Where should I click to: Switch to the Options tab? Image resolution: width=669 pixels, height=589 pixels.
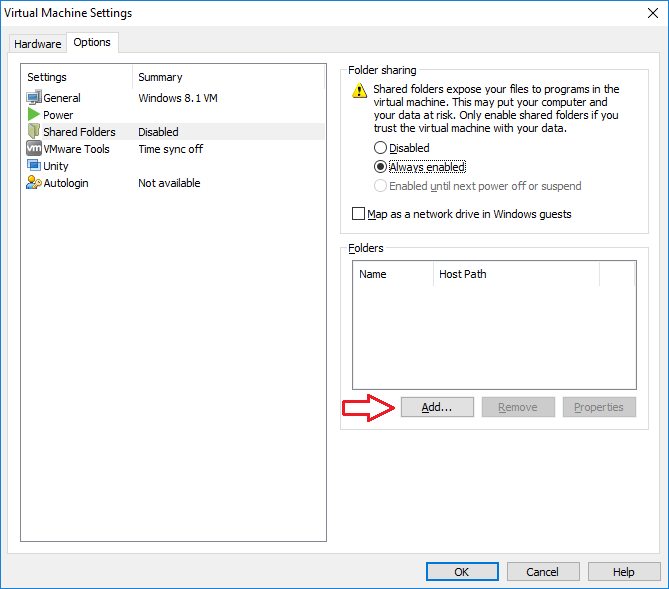click(92, 42)
